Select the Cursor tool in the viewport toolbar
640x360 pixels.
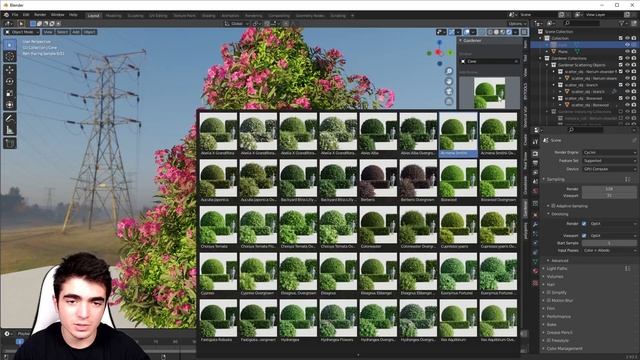(10, 56)
